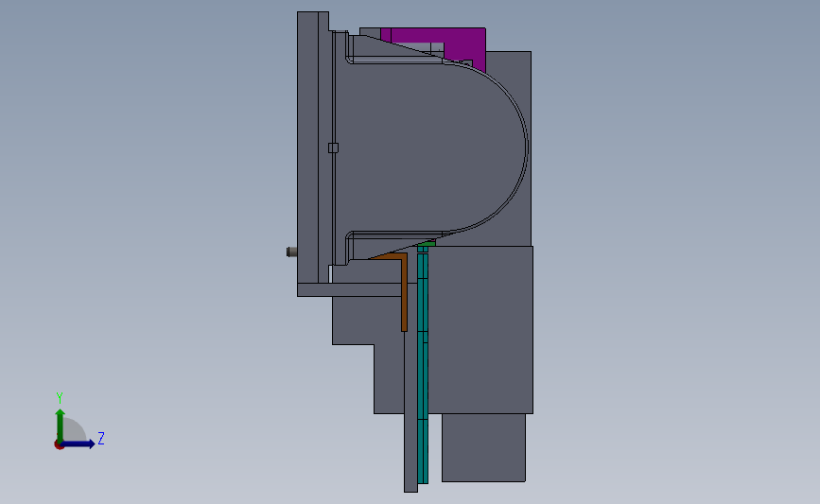Screen dimensions: 820x504
Task: Select the magenta bracket part at the top
Action: tap(465, 42)
